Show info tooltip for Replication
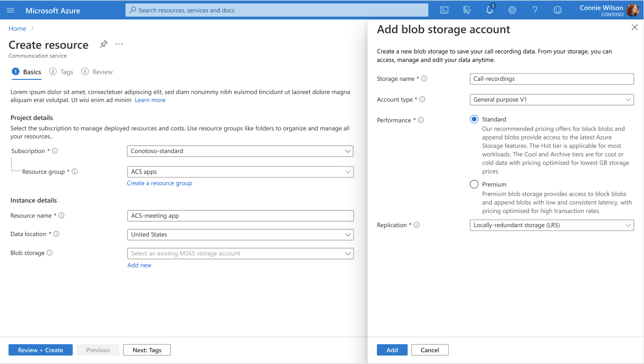The height and width of the screenshot is (364, 644). click(417, 225)
